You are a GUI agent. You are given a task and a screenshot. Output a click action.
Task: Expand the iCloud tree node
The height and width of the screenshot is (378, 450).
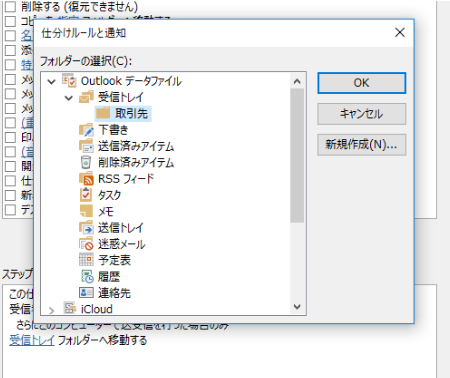(x=51, y=311)
